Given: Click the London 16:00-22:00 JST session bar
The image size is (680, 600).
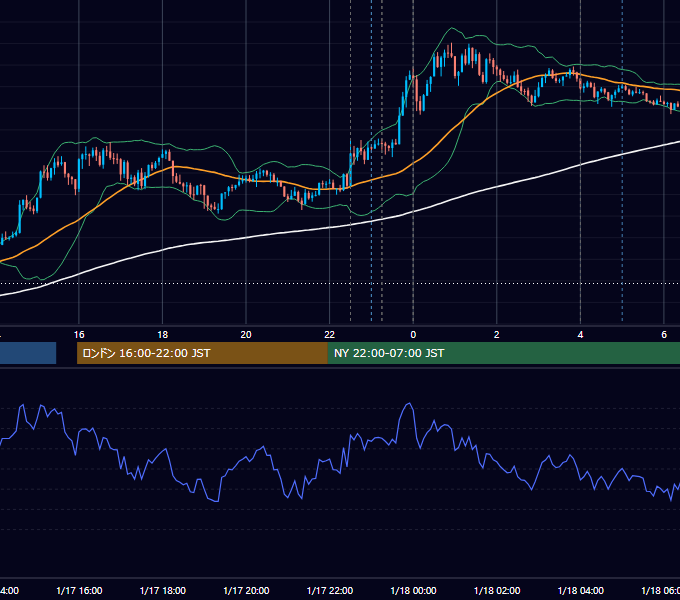Looking at the screenshot, I should pos(202,353).
